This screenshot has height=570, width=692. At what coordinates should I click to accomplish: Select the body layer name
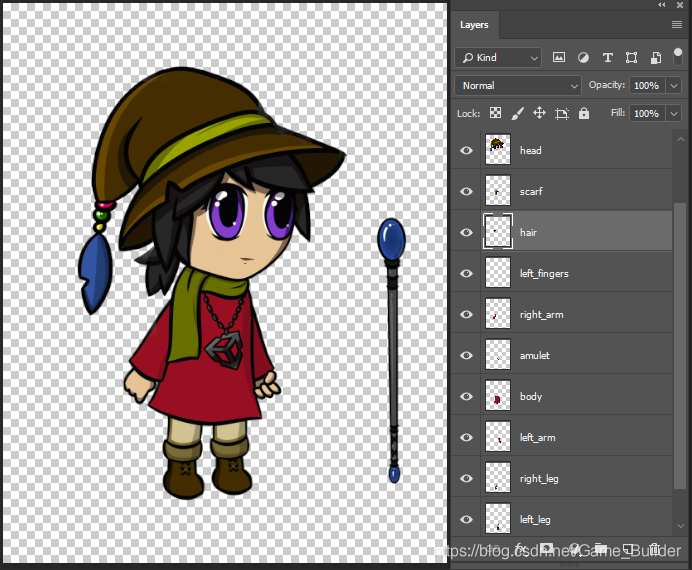click(x=531, y=397)
